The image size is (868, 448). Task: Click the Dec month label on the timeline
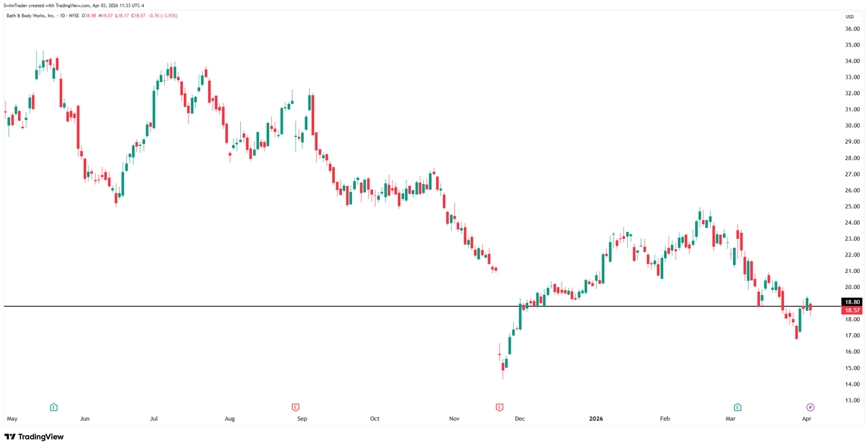(520, 419)
